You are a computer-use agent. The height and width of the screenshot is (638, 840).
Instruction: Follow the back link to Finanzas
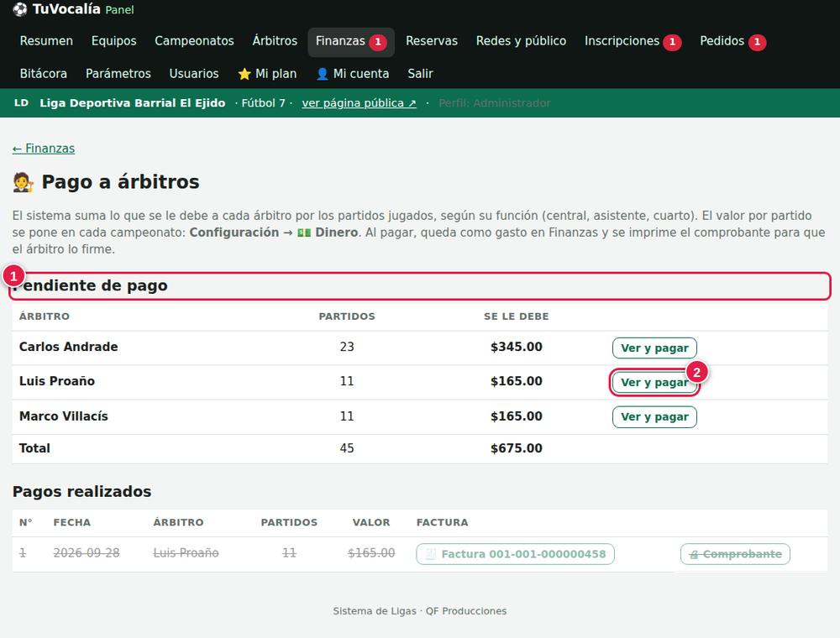(44, 149)
